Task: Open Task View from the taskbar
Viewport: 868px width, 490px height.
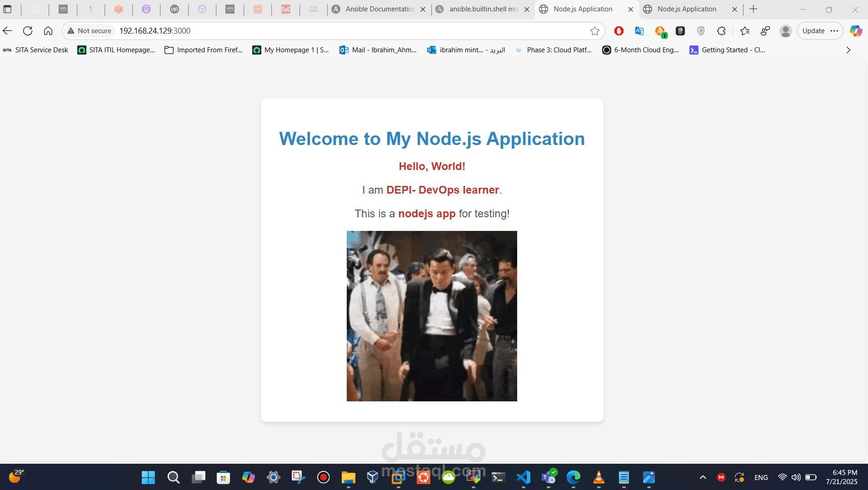Action: click(198, 477)
